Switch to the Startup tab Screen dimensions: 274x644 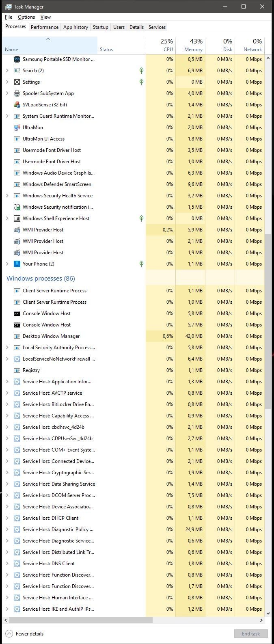[101, 27]
